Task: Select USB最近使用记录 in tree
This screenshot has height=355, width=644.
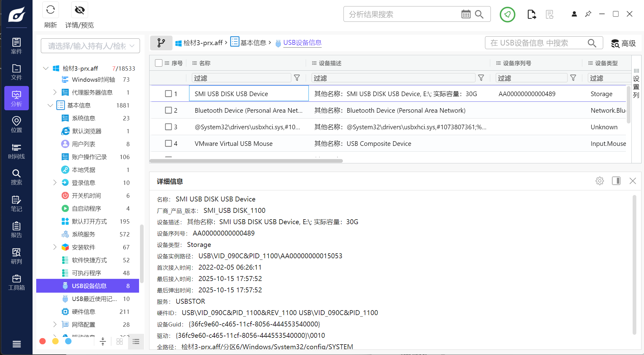Action: pos(94,299)
